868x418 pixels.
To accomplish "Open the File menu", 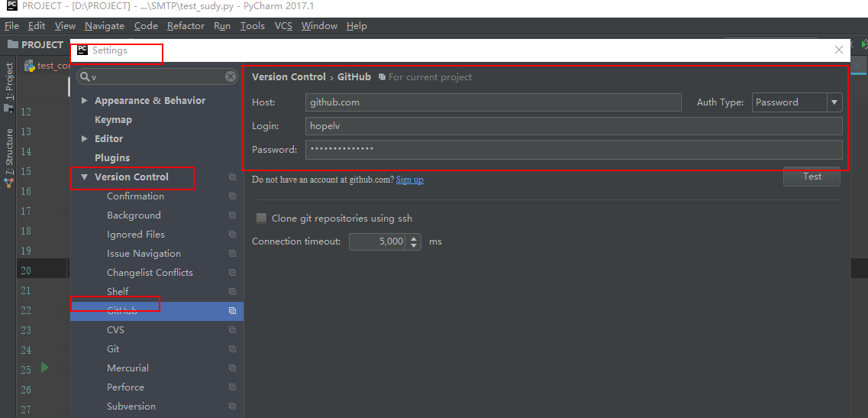I will point(11,25).
